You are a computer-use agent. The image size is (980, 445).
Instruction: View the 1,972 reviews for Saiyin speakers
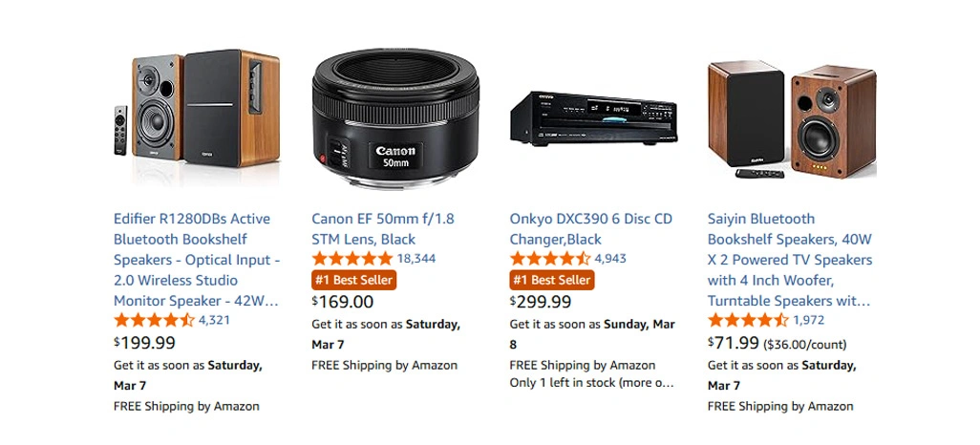[x=808, y=320]
